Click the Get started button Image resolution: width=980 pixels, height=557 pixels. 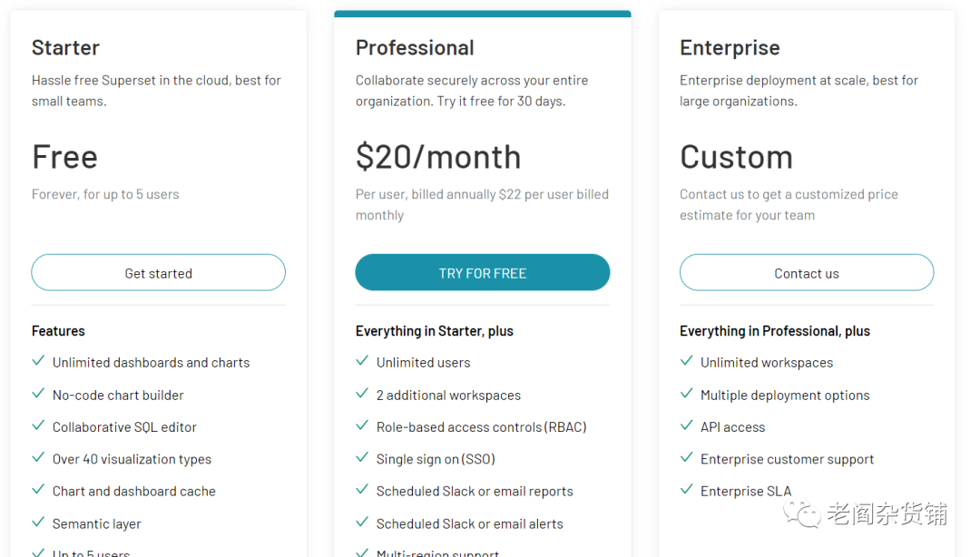point(158,273)
